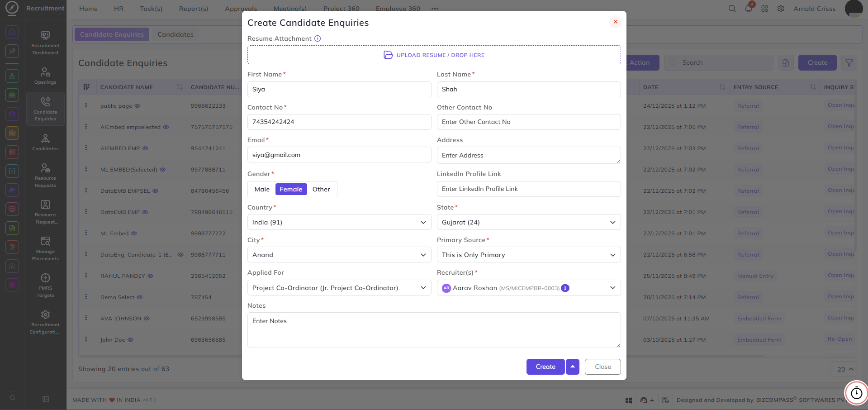Open settings gear in top header
The image size is (868, 410).
tap(781, 9)
